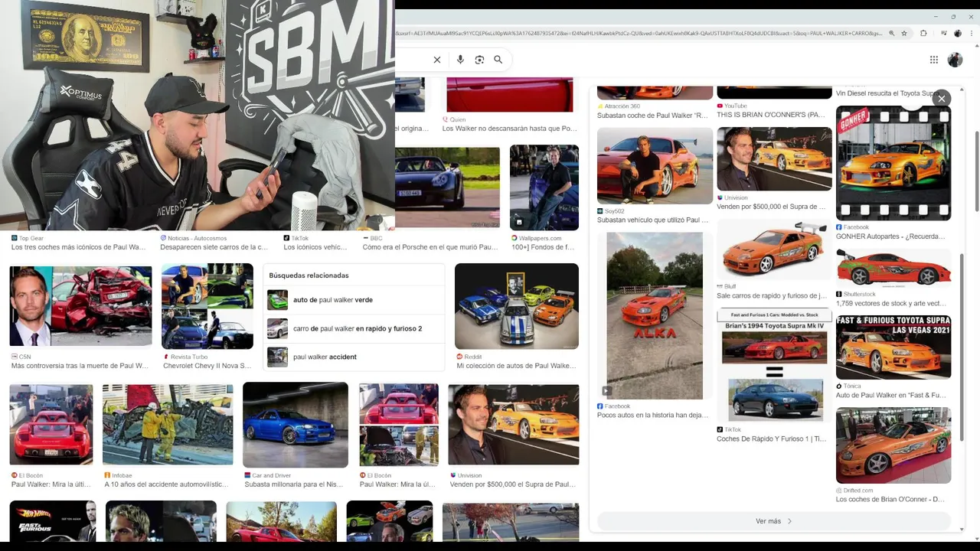Click 'Coches De Rápido Y Furioso 1 | Ti...' caption
Screen dimensions: 980x551
coord(772,439)
